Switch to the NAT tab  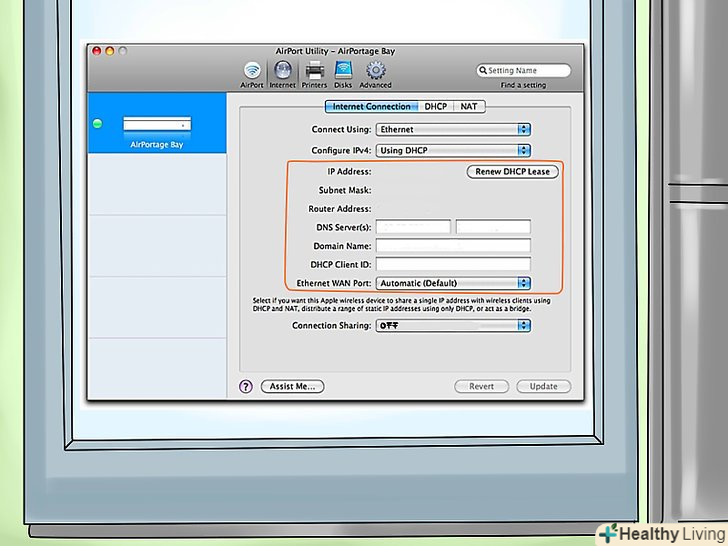point(469,106)
